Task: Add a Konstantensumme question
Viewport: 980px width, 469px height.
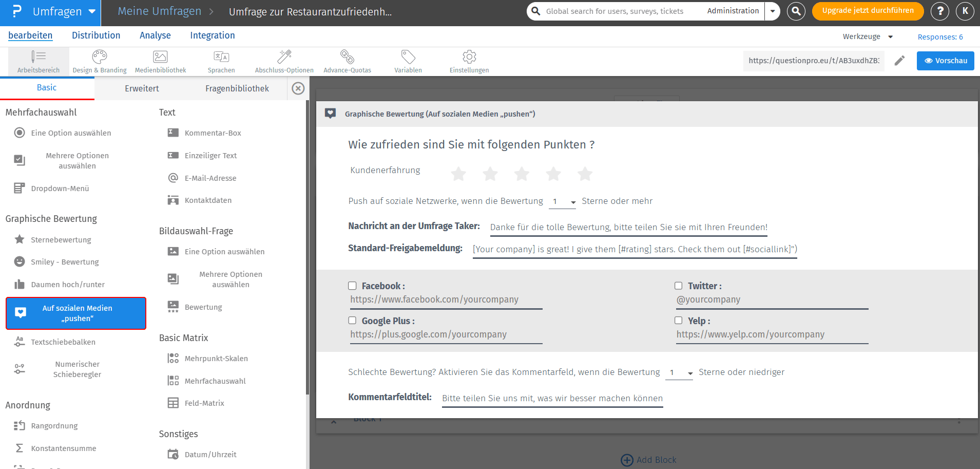Action: 55,448
